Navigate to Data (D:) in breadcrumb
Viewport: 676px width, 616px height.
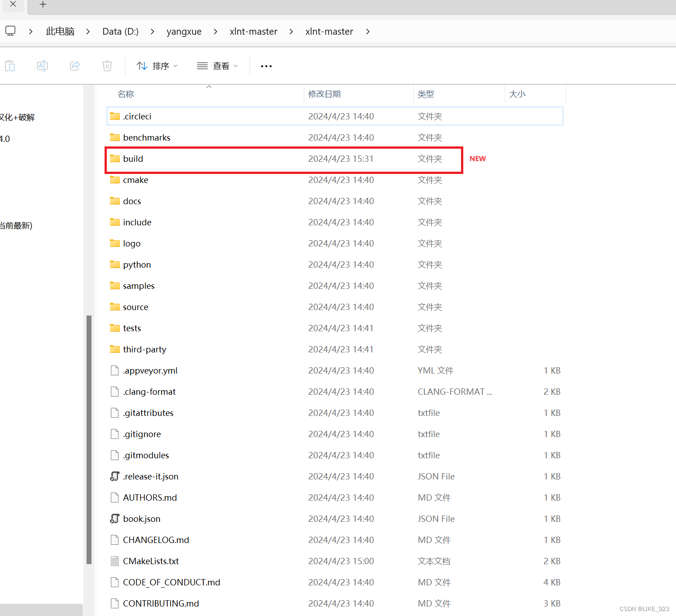pyautogui.click(x=120, y=32)
